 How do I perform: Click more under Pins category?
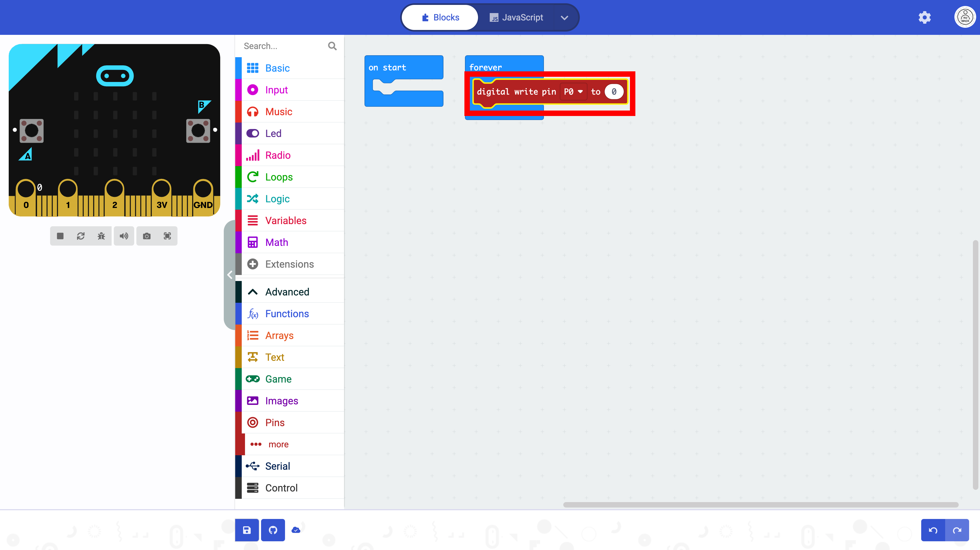pyautogui.click(x=278, y=444)
